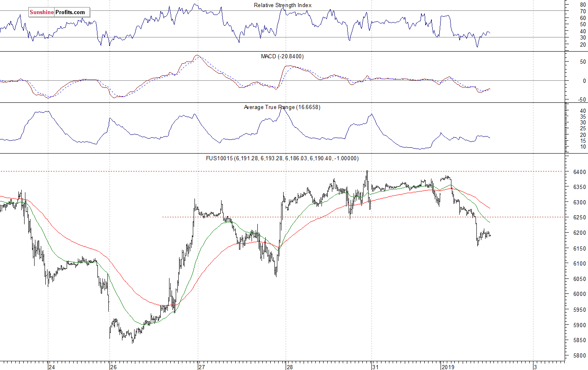Select date label 28 on time axis
Screen dimensions: 588x370
click(290, 367)
